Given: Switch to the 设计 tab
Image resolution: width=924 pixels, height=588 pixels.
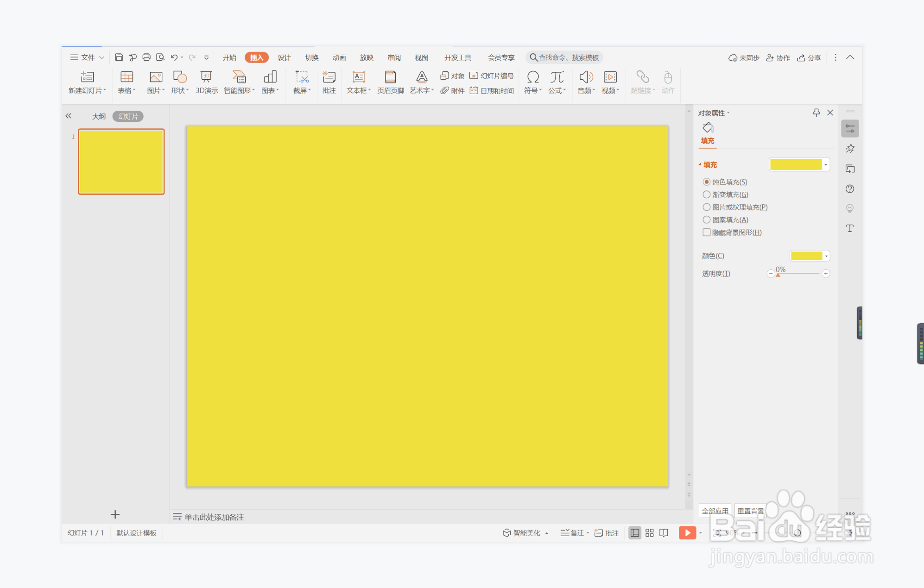Looking at the screenshot, I should point(284,57).
